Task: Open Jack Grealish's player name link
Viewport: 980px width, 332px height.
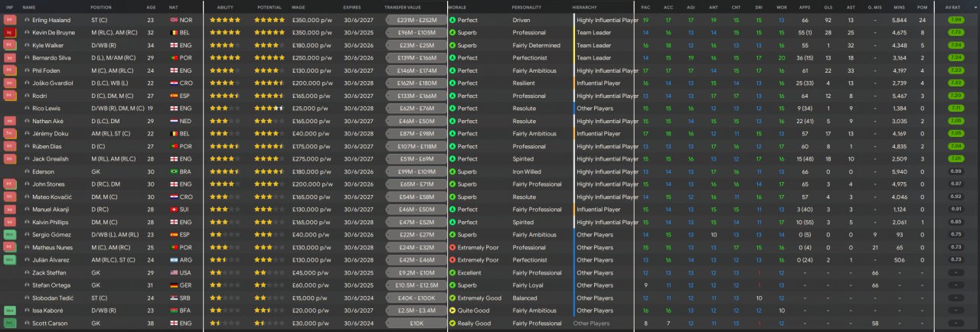Action: pos(51,159)
